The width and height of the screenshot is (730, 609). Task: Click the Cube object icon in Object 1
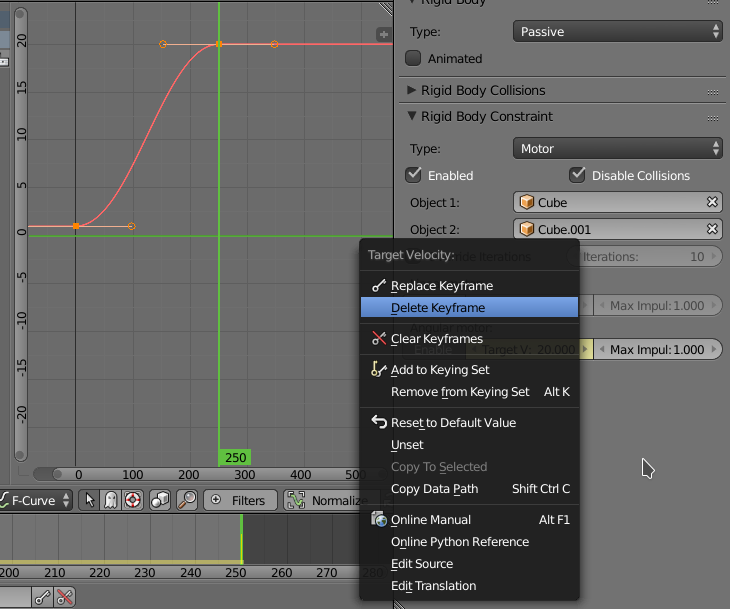[527, 202]
